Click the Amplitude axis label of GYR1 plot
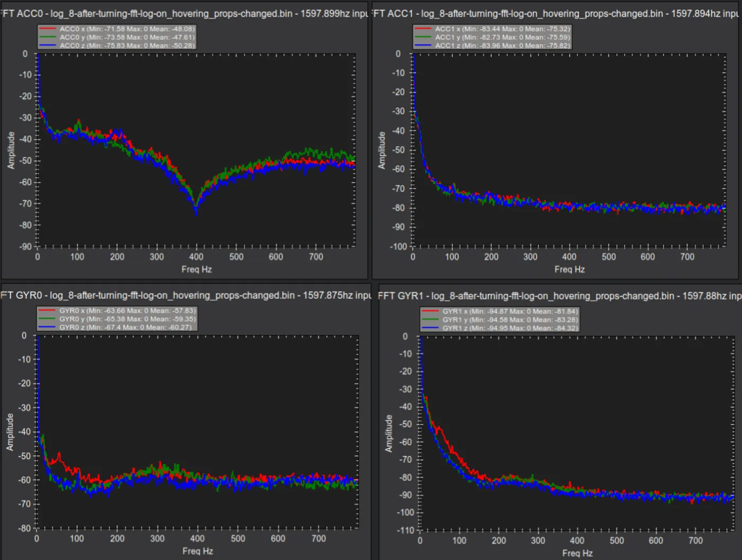 [389, 433]
